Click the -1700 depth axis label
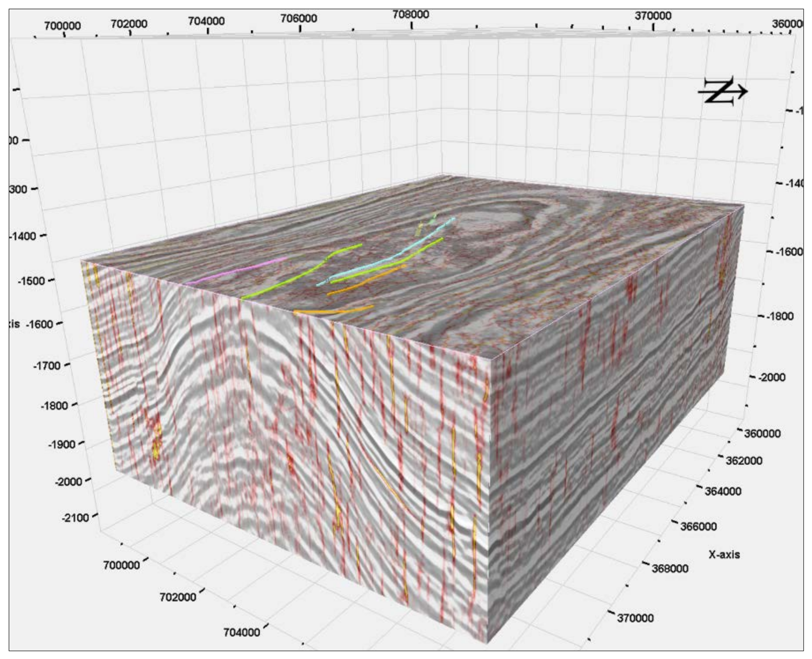The width and height of the screenshot is (812, 659). tap(47, 366)
